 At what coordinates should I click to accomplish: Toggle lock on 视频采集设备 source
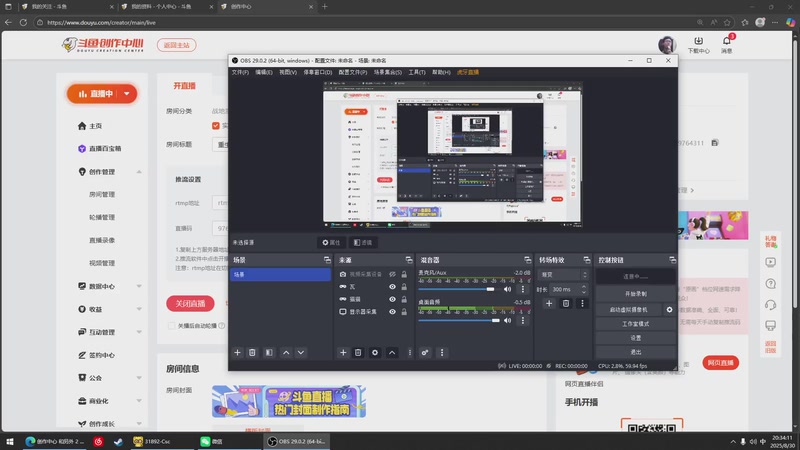coord(404,274)
